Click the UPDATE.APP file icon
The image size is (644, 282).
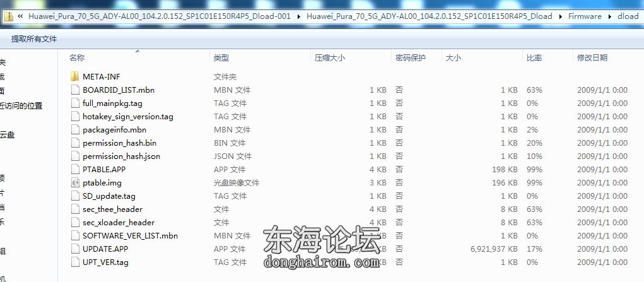(x=74, y=249)
